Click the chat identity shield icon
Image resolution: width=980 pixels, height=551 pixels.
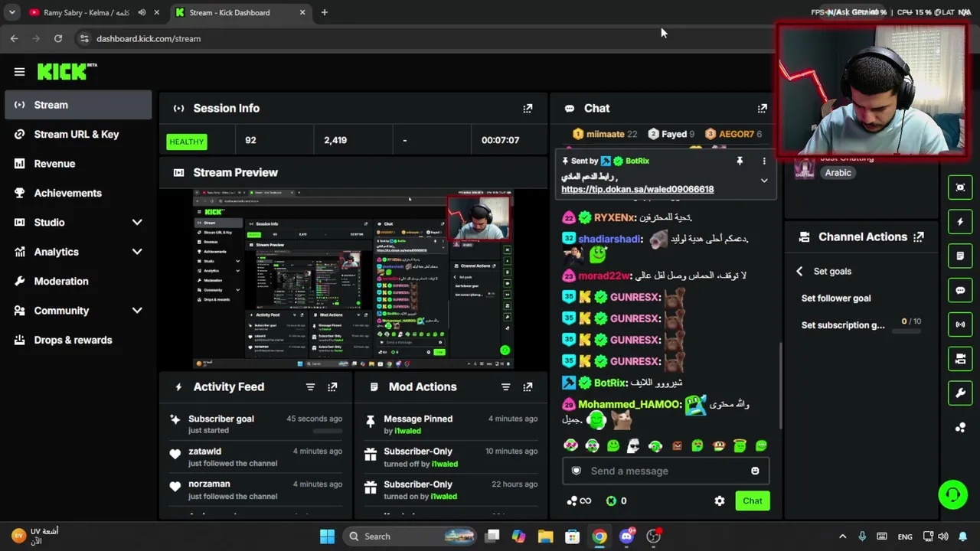(577, 471)
